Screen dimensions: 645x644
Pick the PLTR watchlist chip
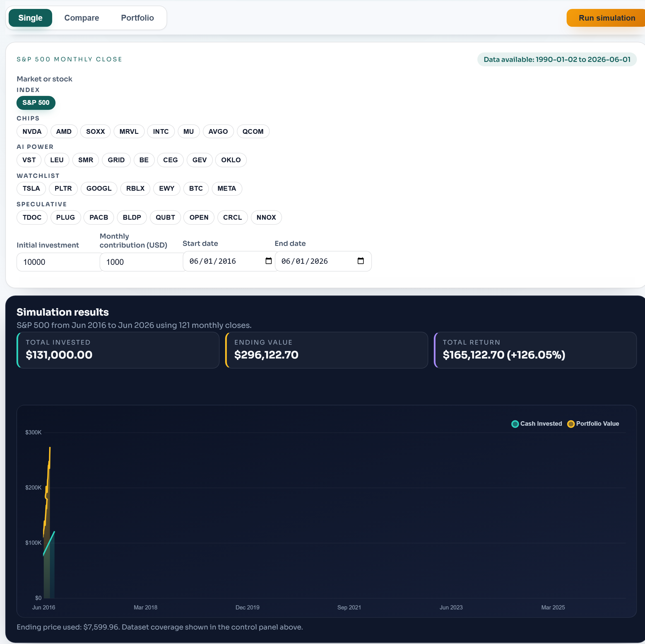pyautogui.click(x=63, y=188)
